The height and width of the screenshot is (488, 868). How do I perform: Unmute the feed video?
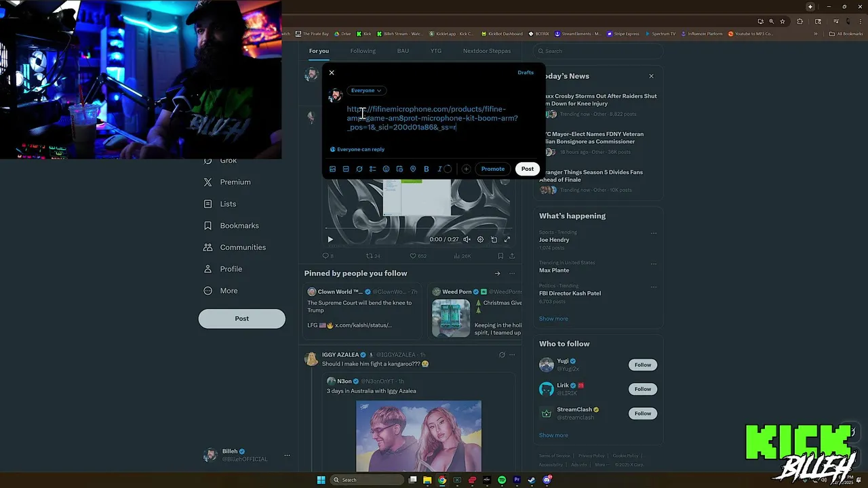467,239
